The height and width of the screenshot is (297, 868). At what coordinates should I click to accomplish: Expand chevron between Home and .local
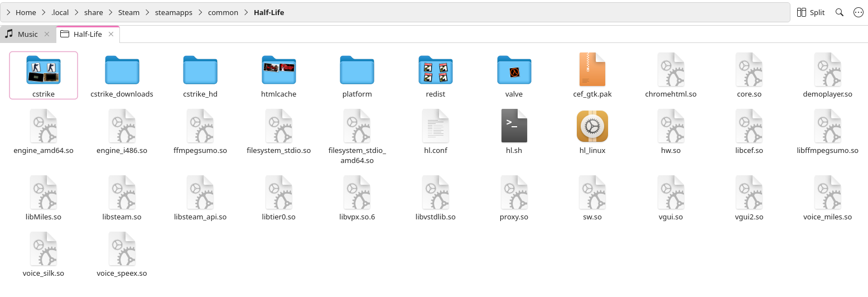pos(44,12)
